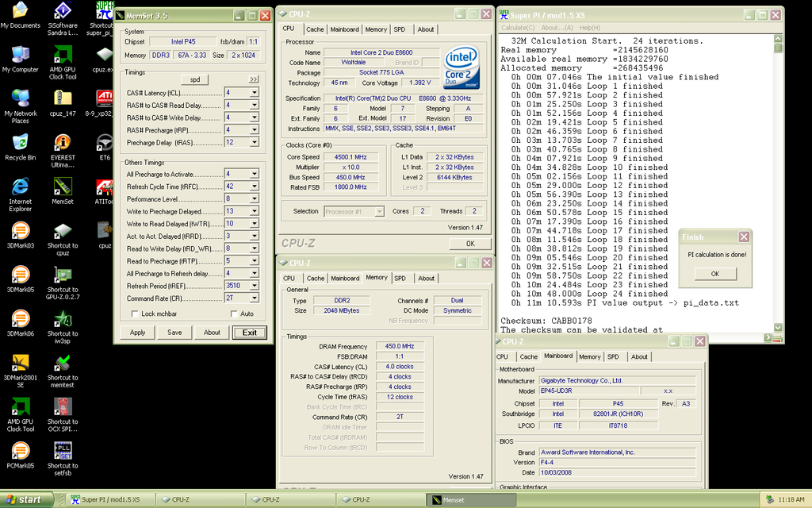The image size is (812, 508).
Task: Switch to Super PI taskbar button
Action: click(111, 500)
